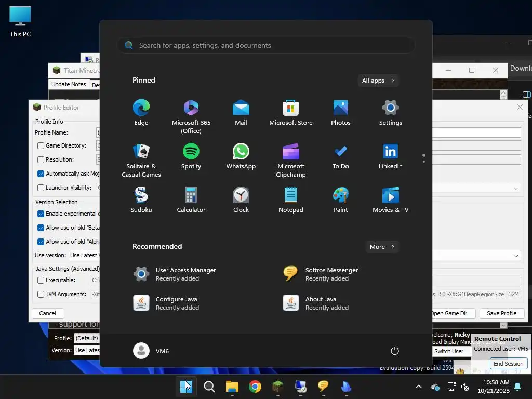The image size is (532, 399).
Task: Open Google Chrome from taskbar
Action: coord(255,387)
